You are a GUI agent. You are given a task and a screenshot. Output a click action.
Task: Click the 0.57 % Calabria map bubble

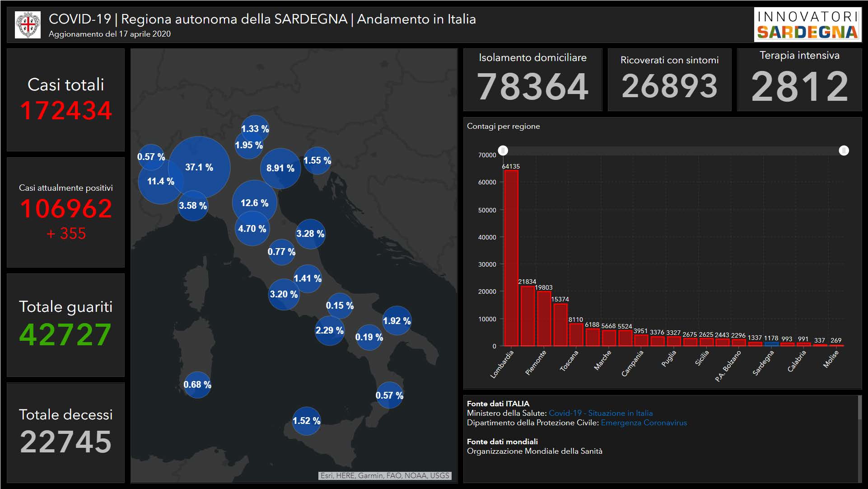389,395
